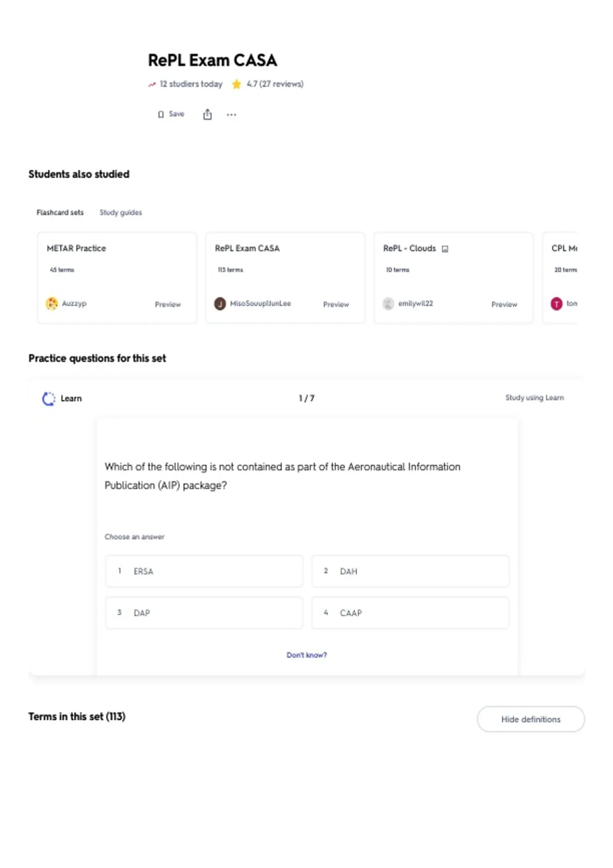Switch to the Study guides tab

point(121,212)
